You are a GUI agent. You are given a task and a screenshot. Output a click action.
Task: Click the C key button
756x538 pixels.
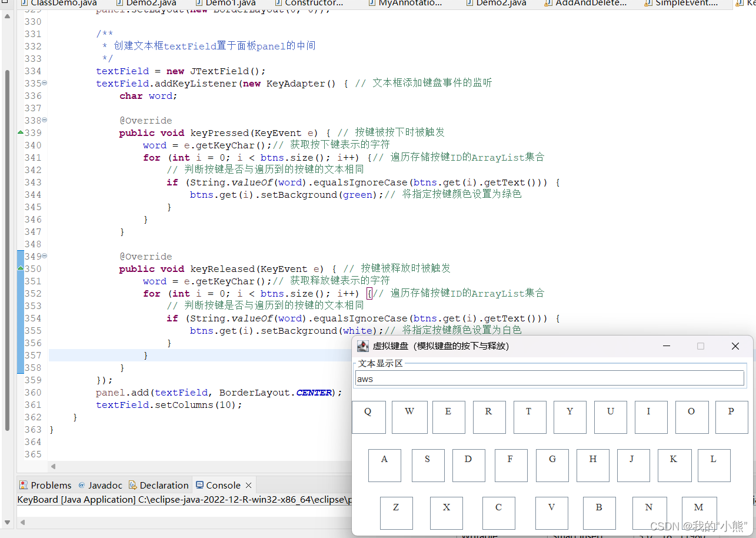click(498, 513)
